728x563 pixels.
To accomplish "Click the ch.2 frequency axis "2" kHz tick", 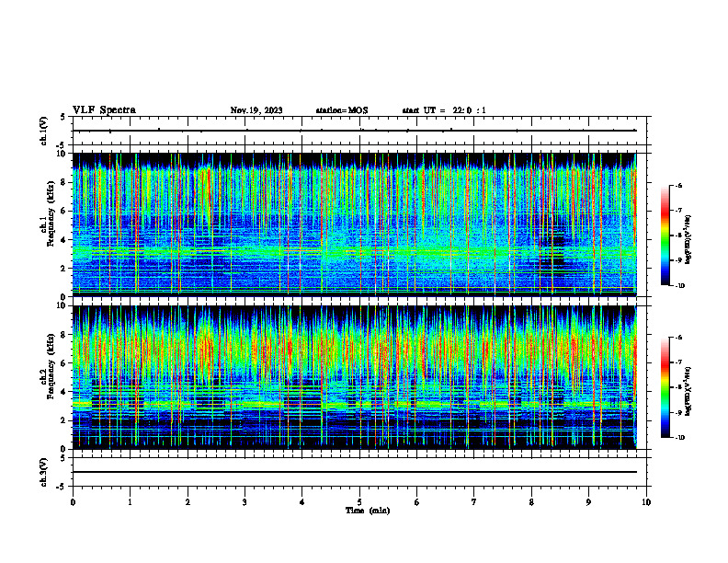I will [64, 420].
